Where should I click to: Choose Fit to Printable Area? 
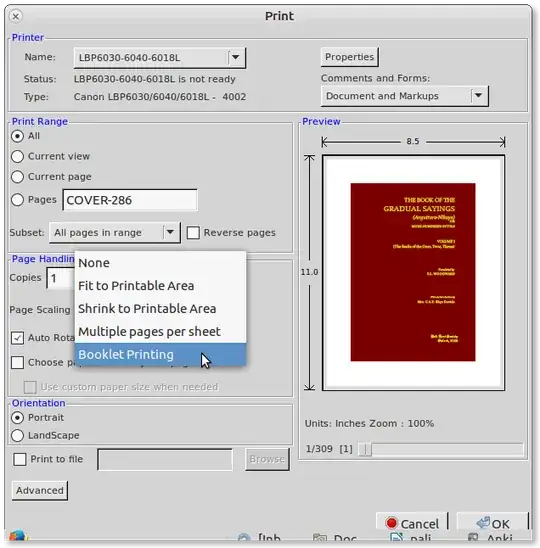[x=160, y=286]
